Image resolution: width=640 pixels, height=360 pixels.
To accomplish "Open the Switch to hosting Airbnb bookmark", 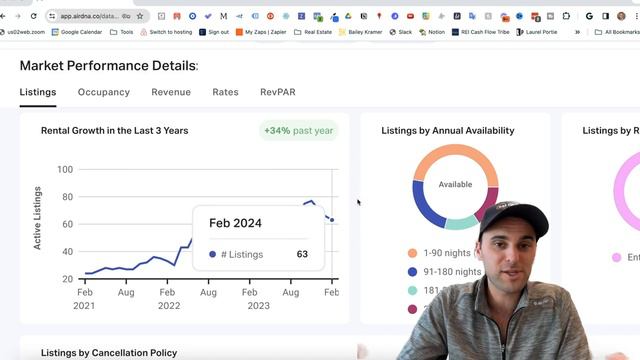I will 166,32.
